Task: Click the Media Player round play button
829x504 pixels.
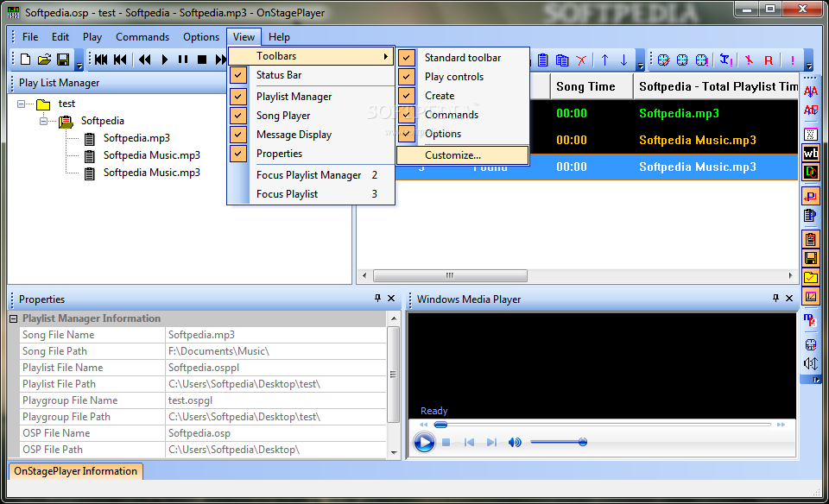Action: [424, 442]
